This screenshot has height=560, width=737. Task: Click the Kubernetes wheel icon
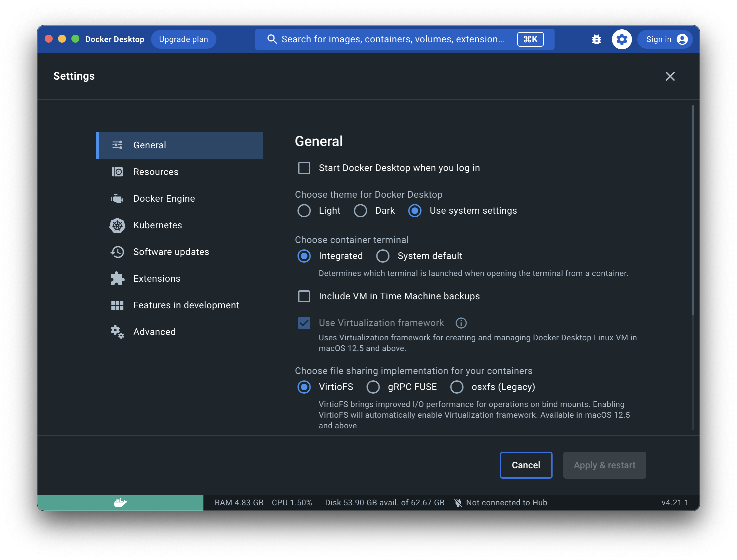117,225
